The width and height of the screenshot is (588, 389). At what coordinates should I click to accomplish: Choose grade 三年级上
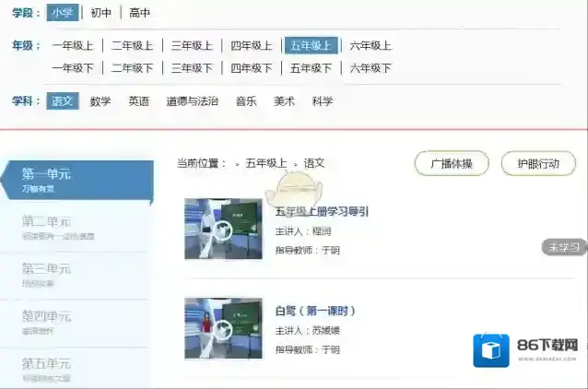(x=192, y=46)
